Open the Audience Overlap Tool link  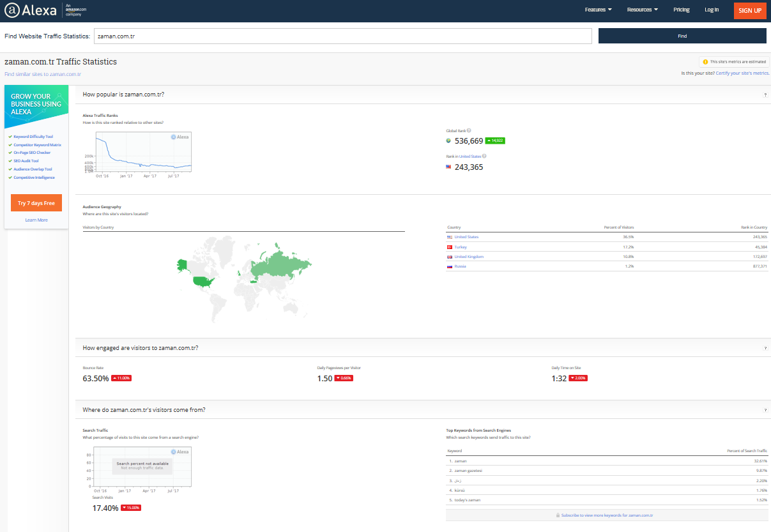(33, 169)
